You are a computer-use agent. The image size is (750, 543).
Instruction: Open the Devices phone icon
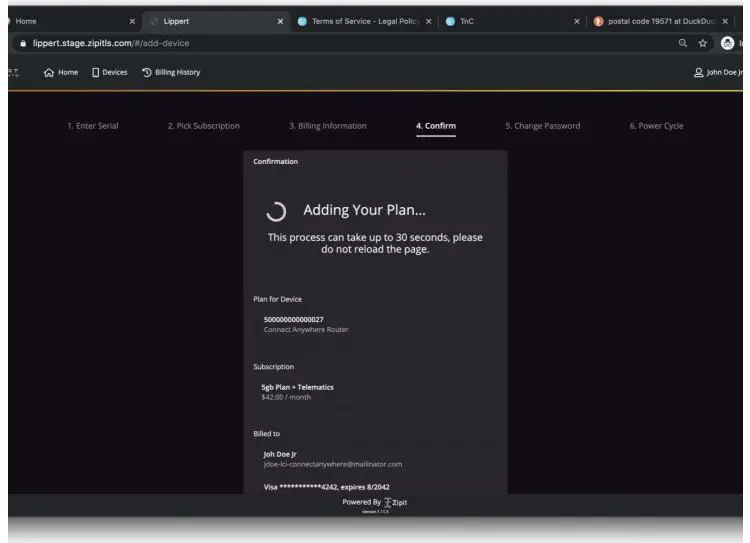97,72
